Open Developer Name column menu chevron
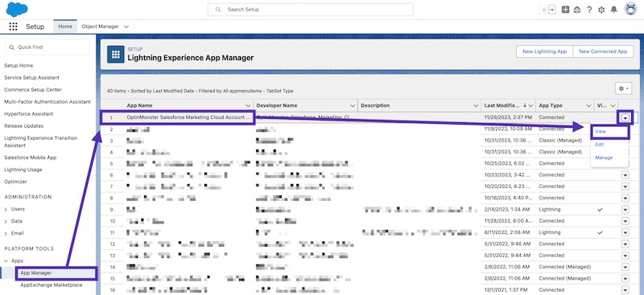 [353, 106]
